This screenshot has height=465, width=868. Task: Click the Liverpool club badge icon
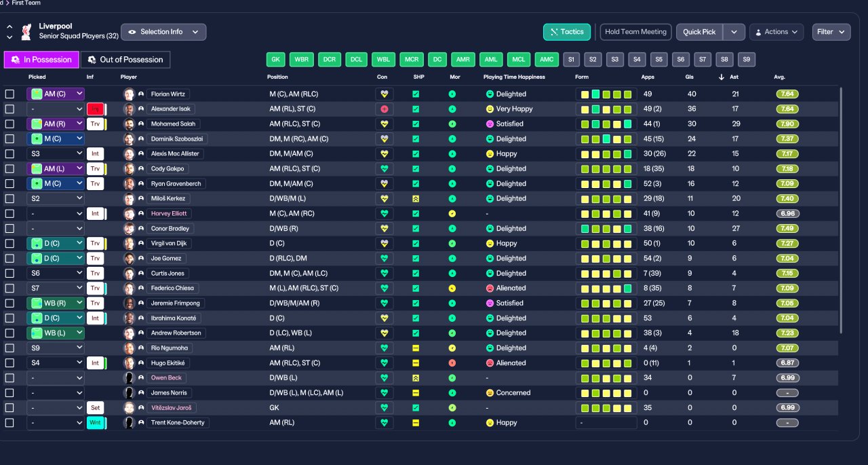coord(26,31)
